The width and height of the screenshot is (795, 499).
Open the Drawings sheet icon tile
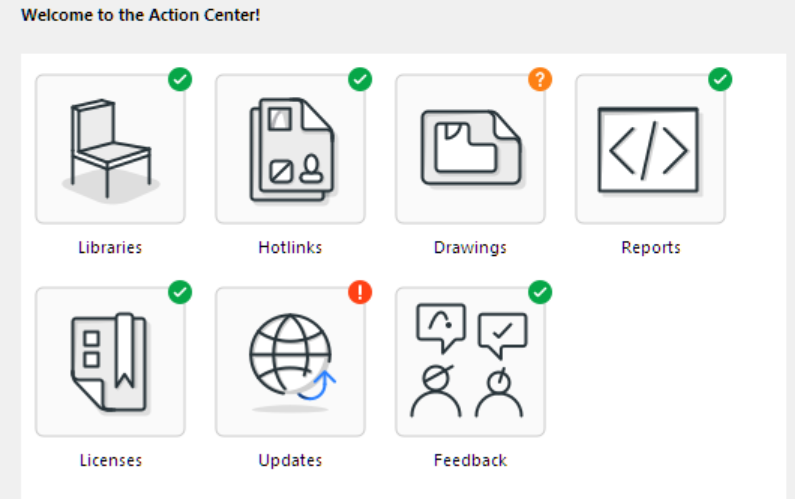coord(470,149)
